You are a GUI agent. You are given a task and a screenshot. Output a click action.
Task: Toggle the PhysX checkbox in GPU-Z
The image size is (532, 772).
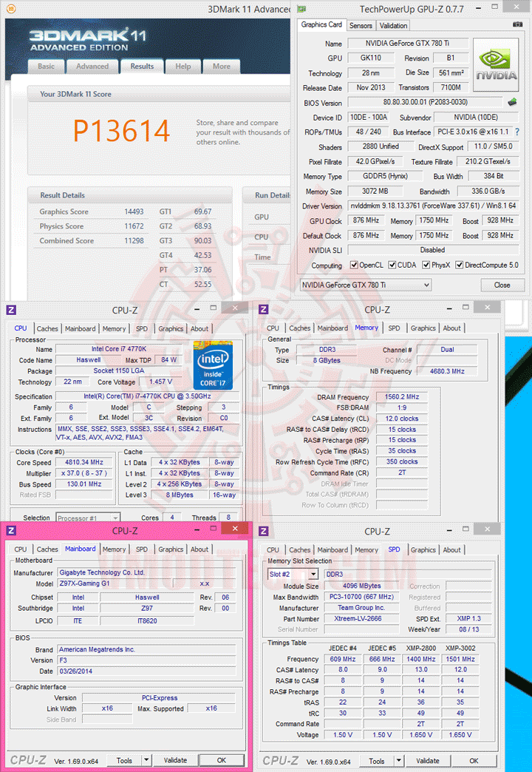[426, 265]
